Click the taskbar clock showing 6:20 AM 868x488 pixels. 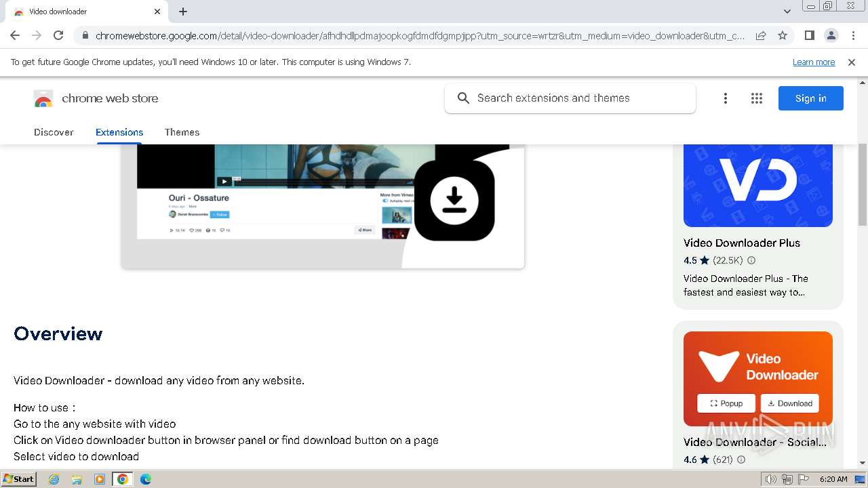pyautogui.click(x=833, y=479)
